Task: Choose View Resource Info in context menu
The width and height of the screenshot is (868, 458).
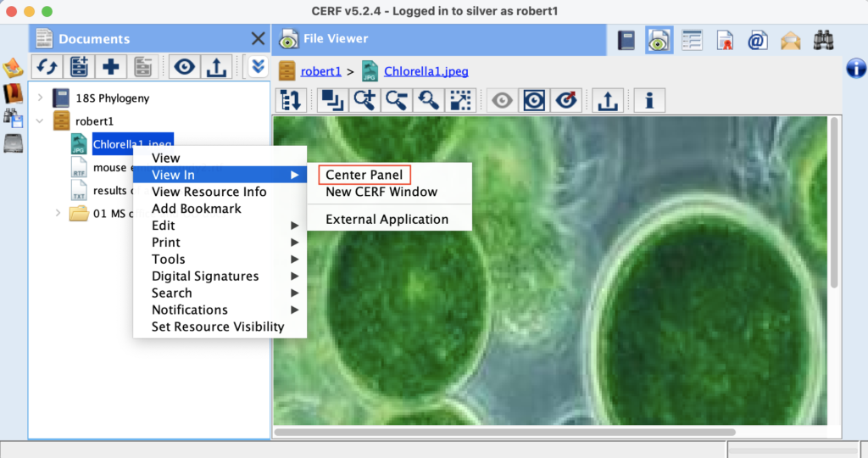Action: pos(209,192)
